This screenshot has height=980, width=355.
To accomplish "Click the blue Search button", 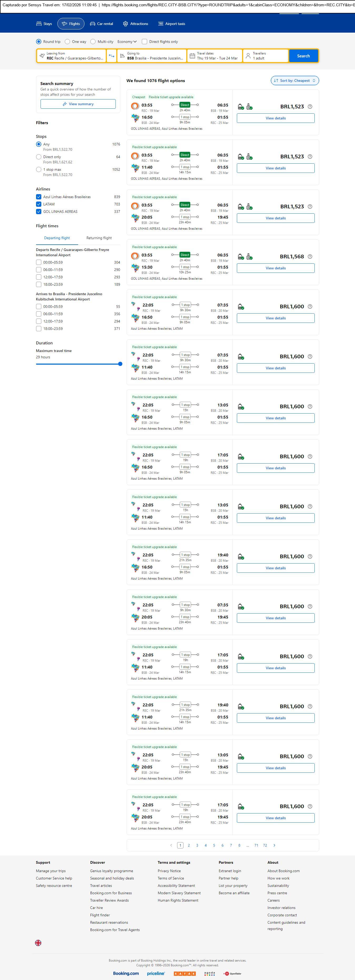I will [x=303, y=56].
